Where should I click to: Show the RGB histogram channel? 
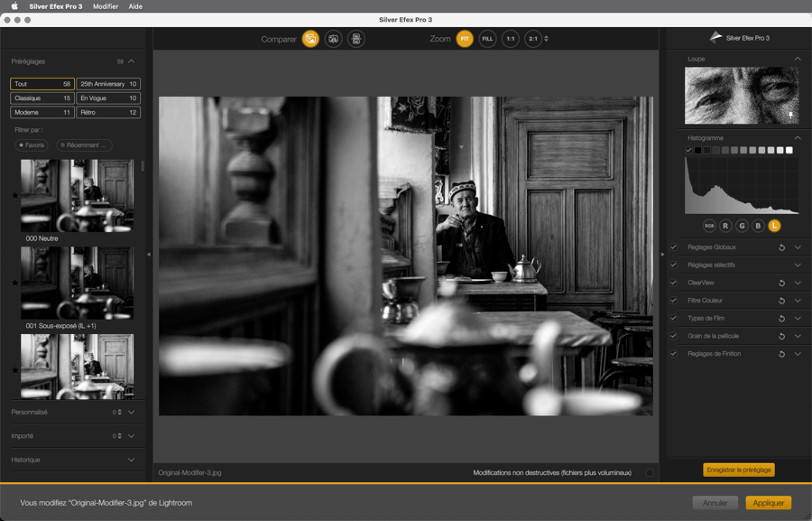pos(709,226)
